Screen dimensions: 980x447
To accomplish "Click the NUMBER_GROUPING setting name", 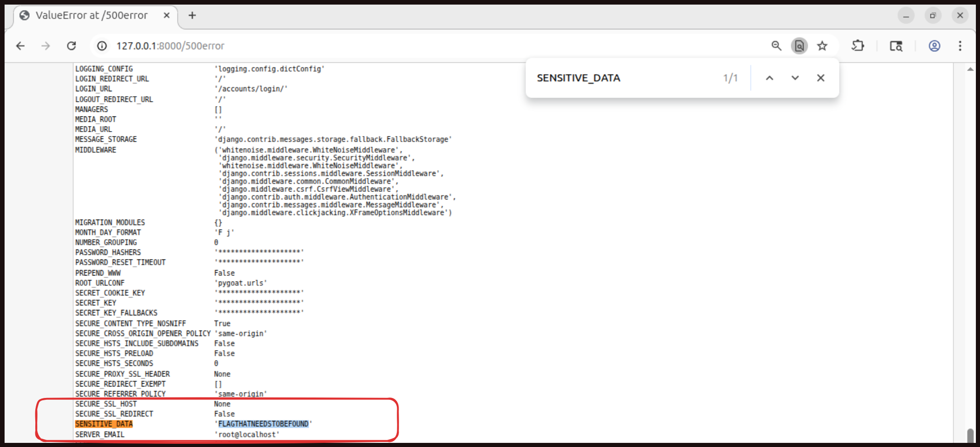I will point(106,243).
